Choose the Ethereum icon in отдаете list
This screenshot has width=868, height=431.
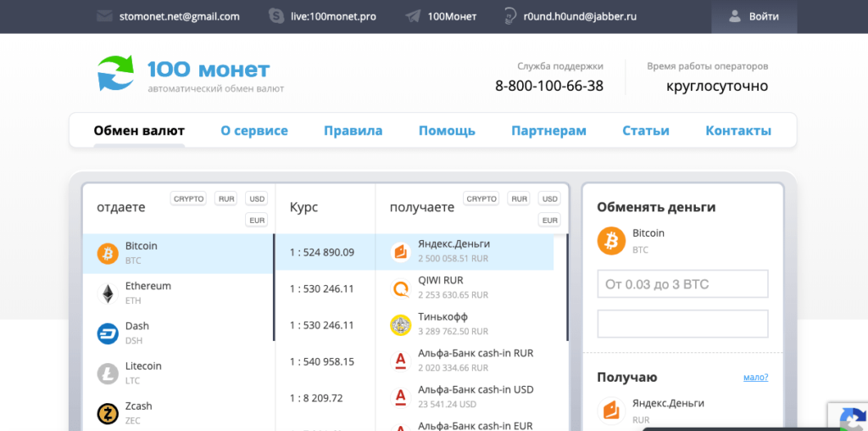(108, 294)
